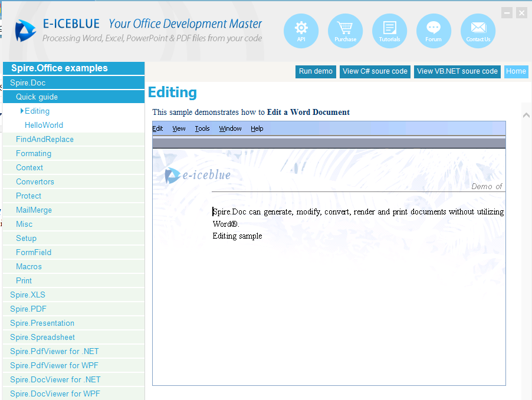Open View VB.NET soure code
Screen dimensions: 532x400
457,71
